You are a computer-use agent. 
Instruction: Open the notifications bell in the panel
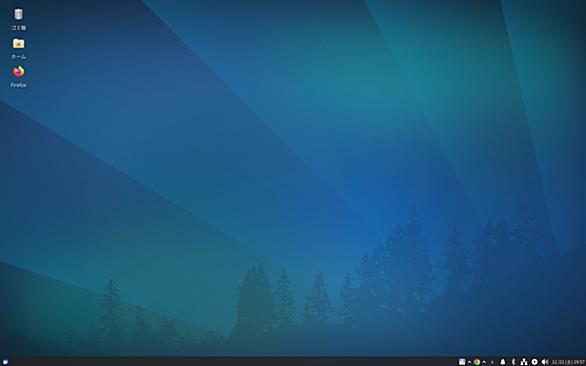click(x=503, y=362)
